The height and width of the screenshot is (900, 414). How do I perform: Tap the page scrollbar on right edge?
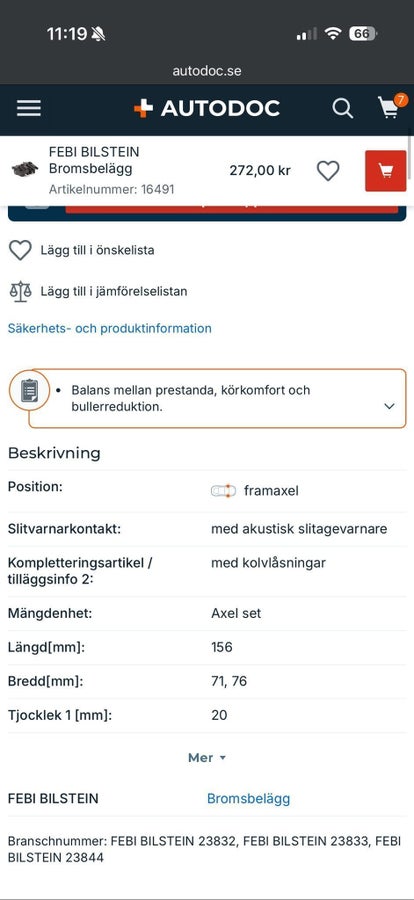pos(411,155)
